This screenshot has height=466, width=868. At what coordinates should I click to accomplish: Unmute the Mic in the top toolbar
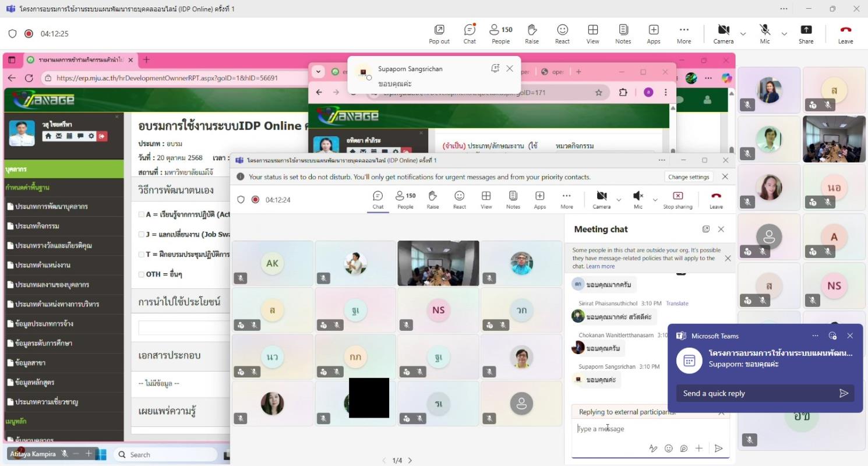pyautogui.click(x=765, y=34)
